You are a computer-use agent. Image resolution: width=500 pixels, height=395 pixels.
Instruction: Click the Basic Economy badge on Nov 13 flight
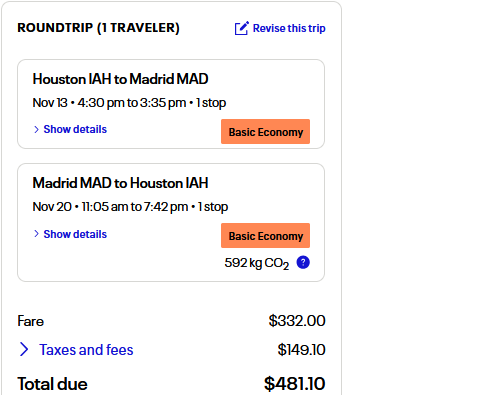pos(265,132)
